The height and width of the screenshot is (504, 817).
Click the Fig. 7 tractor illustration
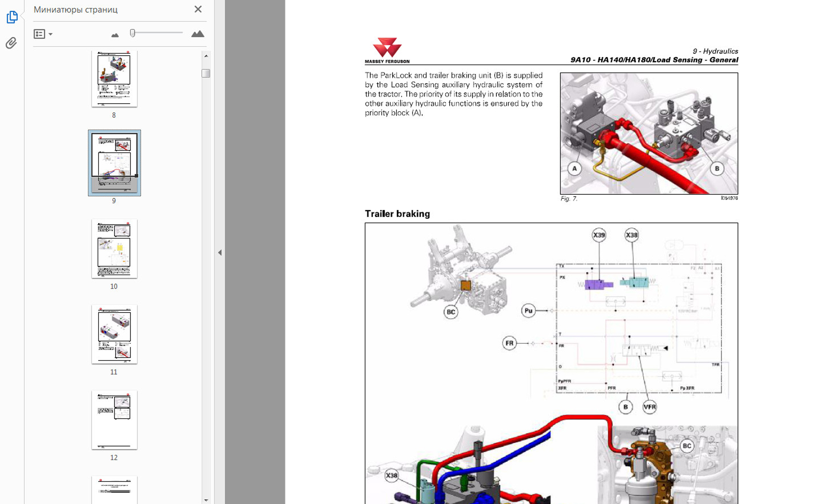649,133
